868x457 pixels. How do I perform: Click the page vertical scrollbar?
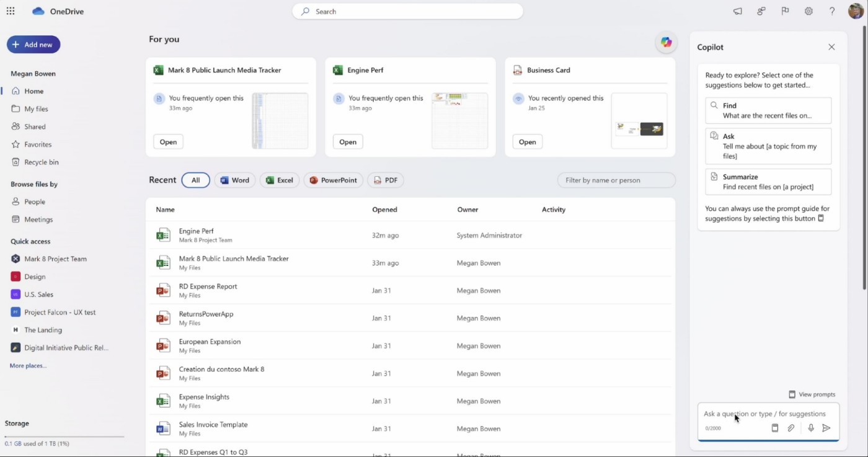click(x=864, y=158)
